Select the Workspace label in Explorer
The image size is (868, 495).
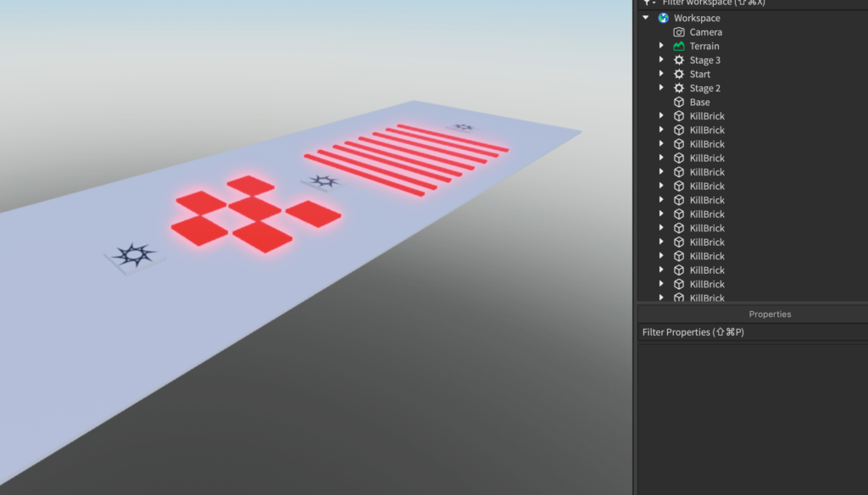pyautogui.click(x=697, y=19)
